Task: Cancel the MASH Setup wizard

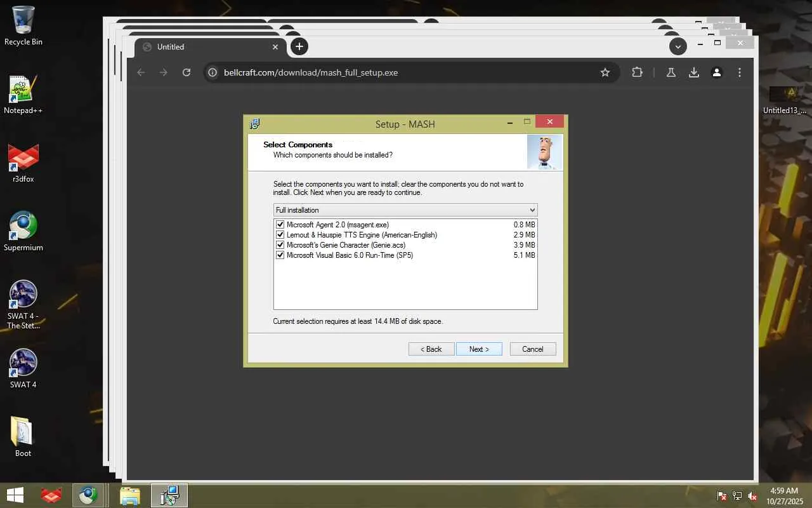Action: click(533, 349)
